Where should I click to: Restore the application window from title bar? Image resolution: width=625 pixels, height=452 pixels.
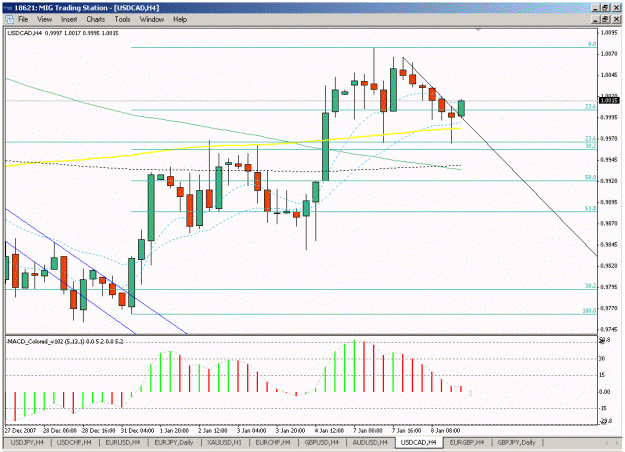click(605, 8)
